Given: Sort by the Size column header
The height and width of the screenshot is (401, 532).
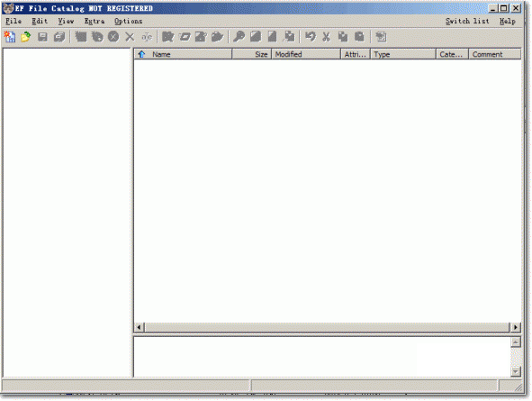Looking at the screenshot, I should pos(252,54).
